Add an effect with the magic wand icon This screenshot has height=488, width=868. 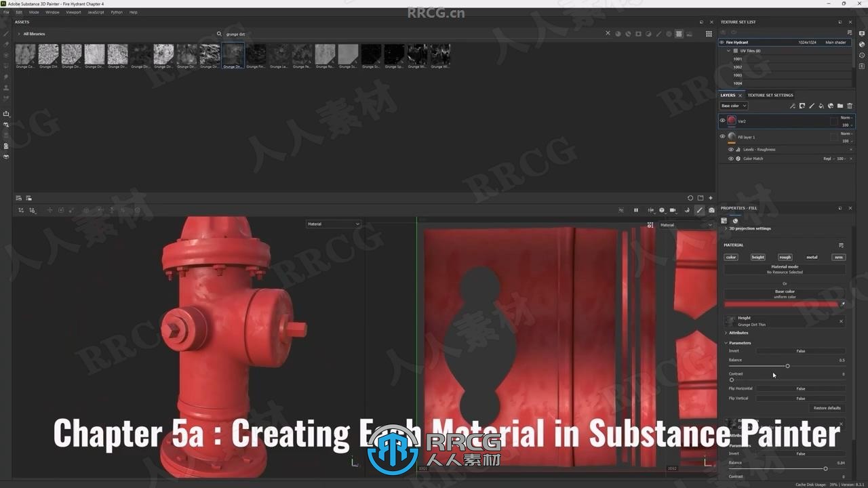[793, 106]
